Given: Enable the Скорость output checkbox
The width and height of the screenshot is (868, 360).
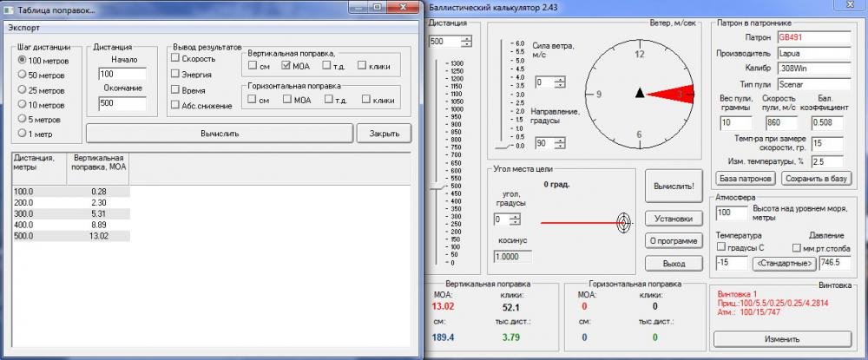Looking at the screenshot, I should 176,57.
